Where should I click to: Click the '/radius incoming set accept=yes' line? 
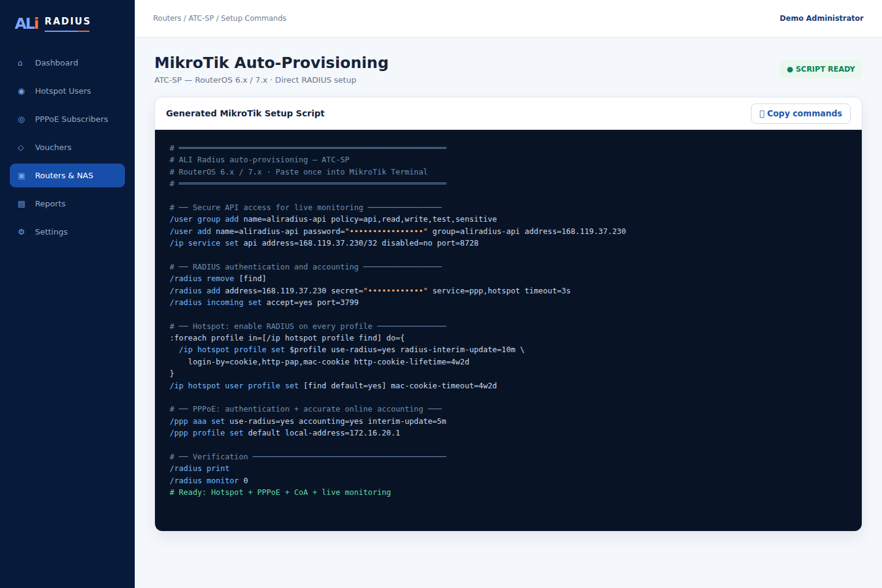tap(264, 303)
